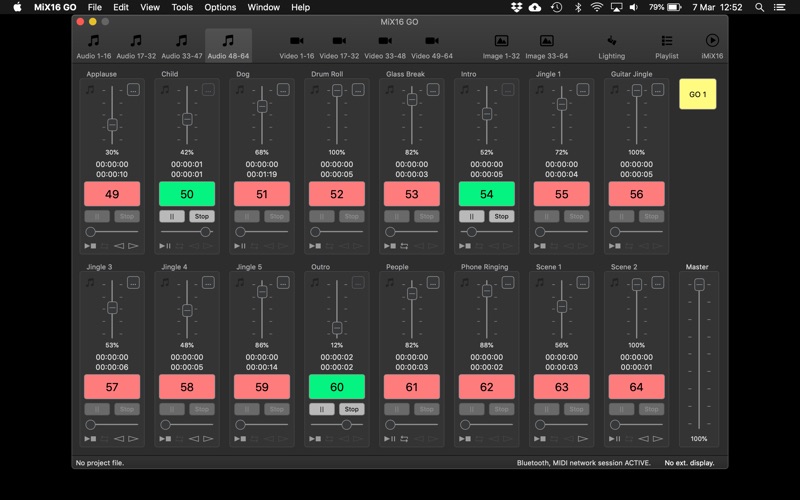Toggle play/pause mode on Child
The height and width of the screenshot is (500, 800).
click(x=165, y=246)
